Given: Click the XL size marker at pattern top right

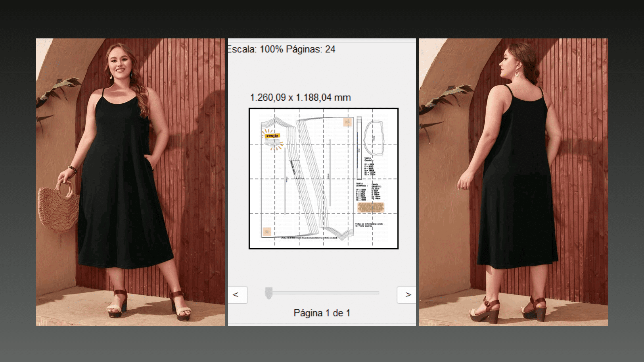Looking at the screenshot, I should point(347,122).
